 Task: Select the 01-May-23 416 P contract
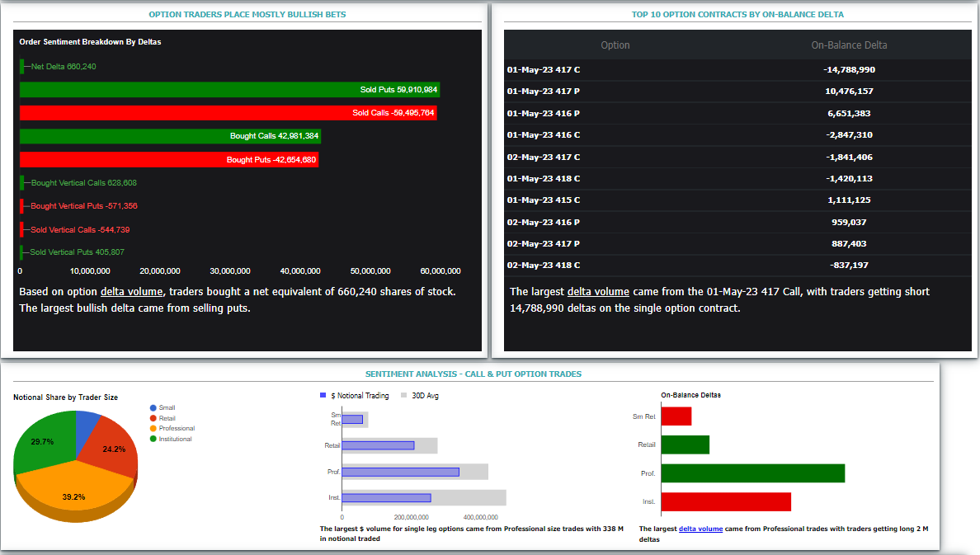click(737, 113)
